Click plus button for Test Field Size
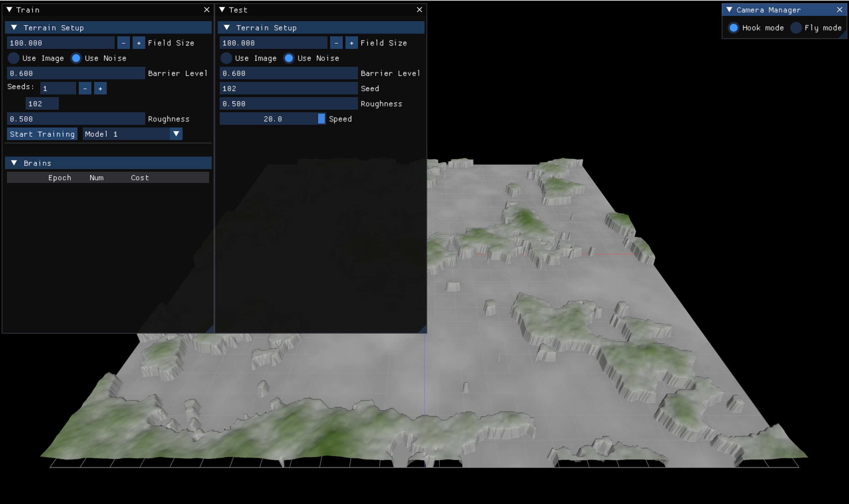The width and height of the screenshot is (849, 504). 351,43
